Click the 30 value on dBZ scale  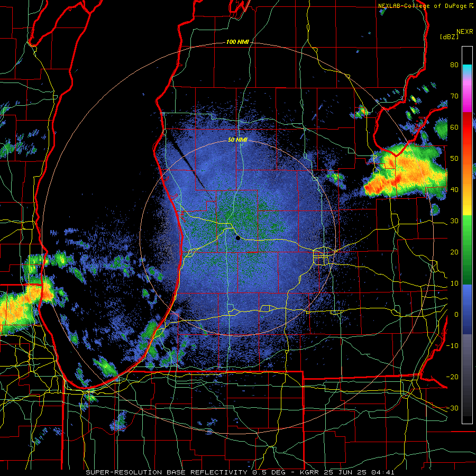click(x=454, y=221)
